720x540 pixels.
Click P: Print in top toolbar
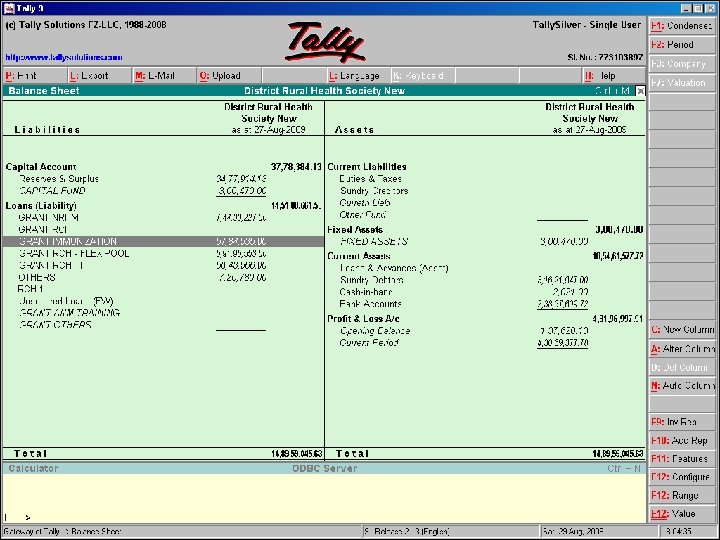35,76
